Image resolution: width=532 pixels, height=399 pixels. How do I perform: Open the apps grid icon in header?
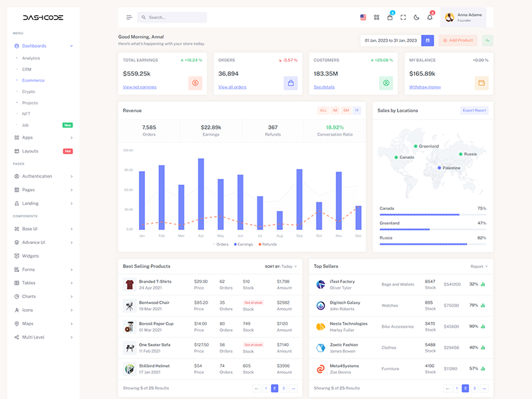click(x=376, y=17)
